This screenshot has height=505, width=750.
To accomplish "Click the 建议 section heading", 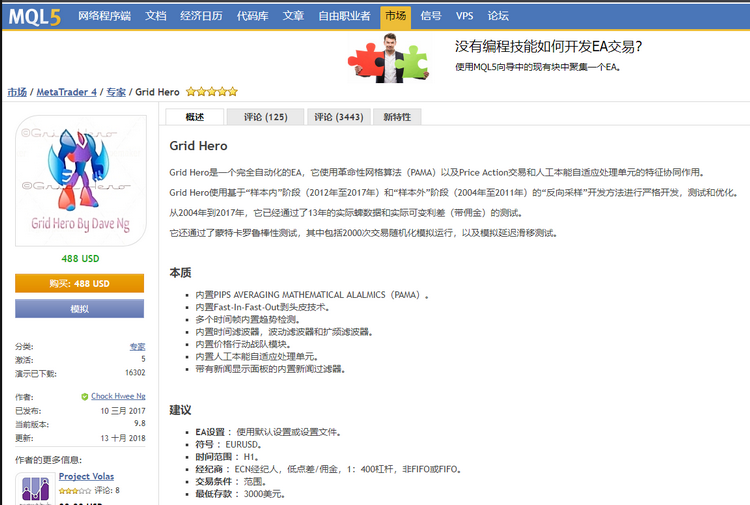I will point(180,410).
